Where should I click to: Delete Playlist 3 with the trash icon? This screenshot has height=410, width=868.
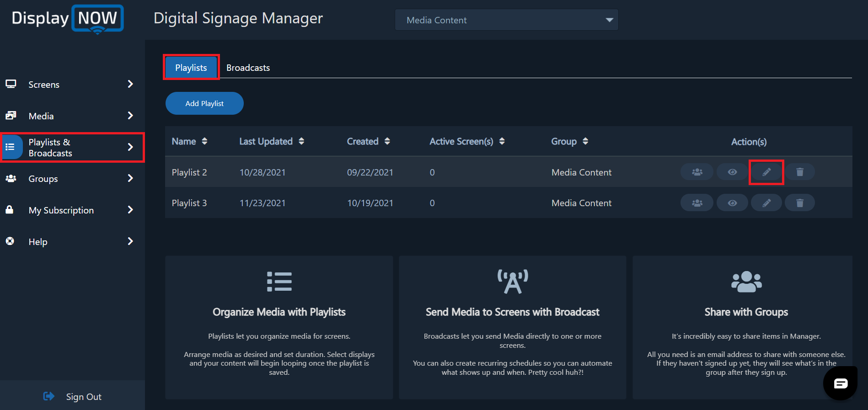[x=800, y=203]
